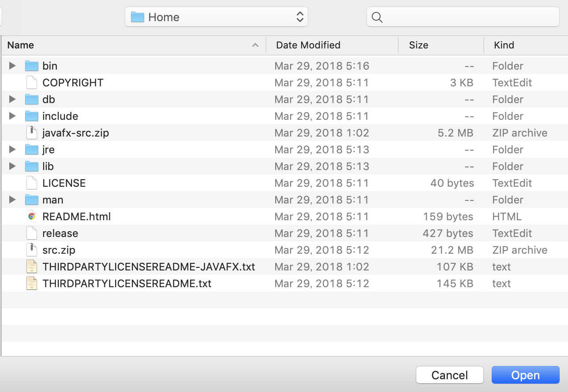Sort by Size column header
This screenshot has width=568, height=392.
point(440,45)
